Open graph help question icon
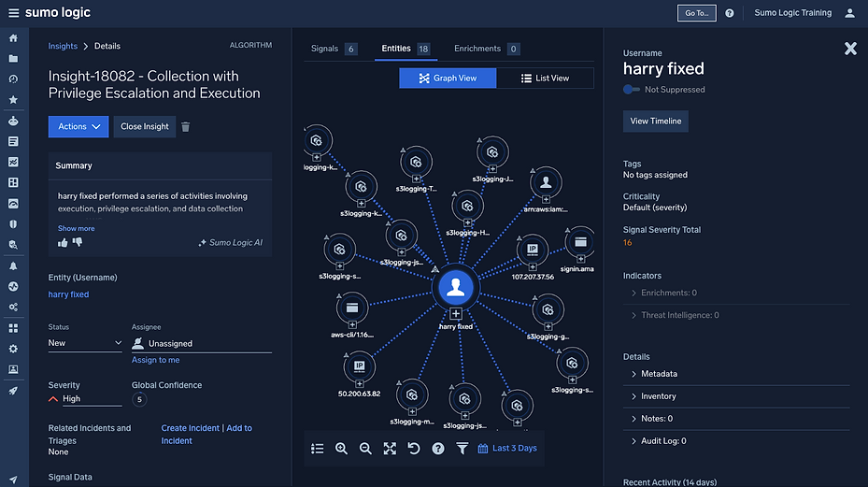Viewport: 868px width, 487px height. click(438, 449)
